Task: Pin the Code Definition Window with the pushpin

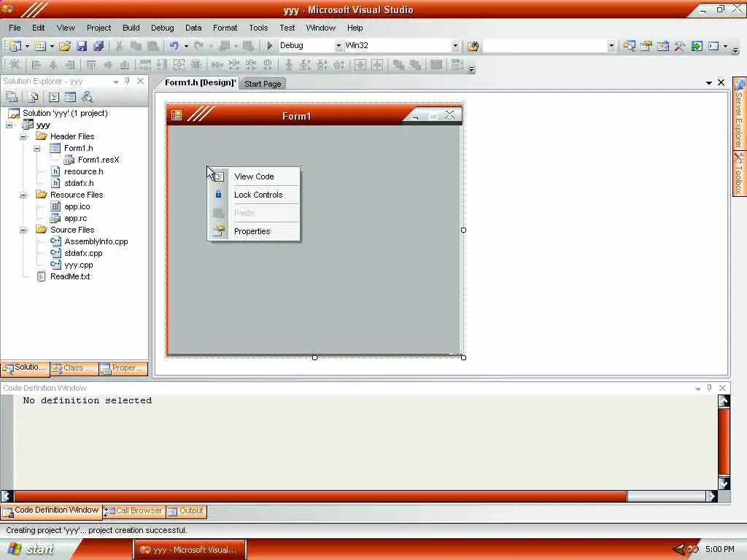Action: pyautogui.click(x=709, y=388)
